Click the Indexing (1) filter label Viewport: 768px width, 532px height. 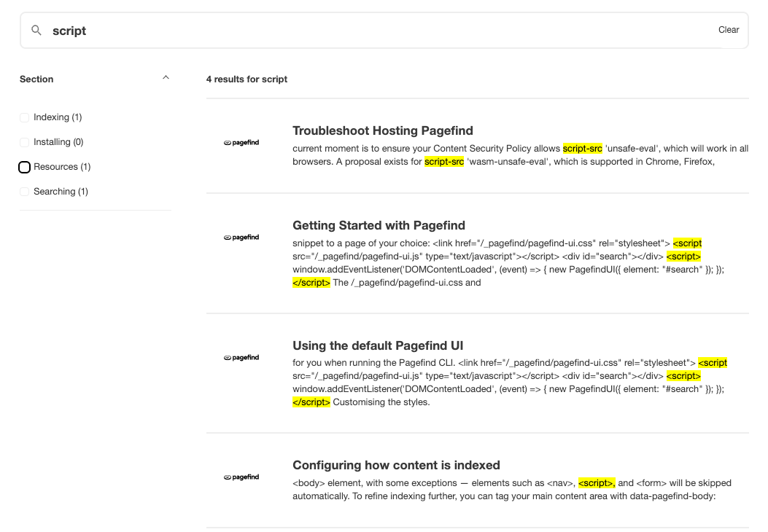pyautogui.click(x=58, y=117)
